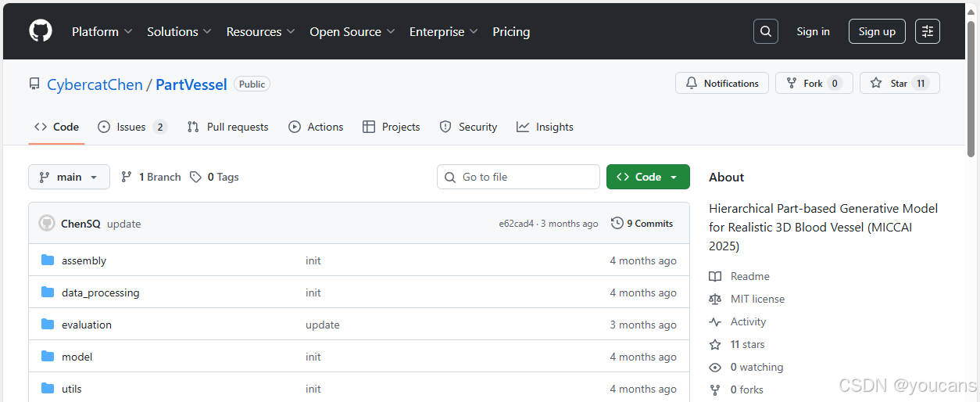Open the Pull requests tab
This screenshot has width=980, height=402.
[x=227, y=127]
